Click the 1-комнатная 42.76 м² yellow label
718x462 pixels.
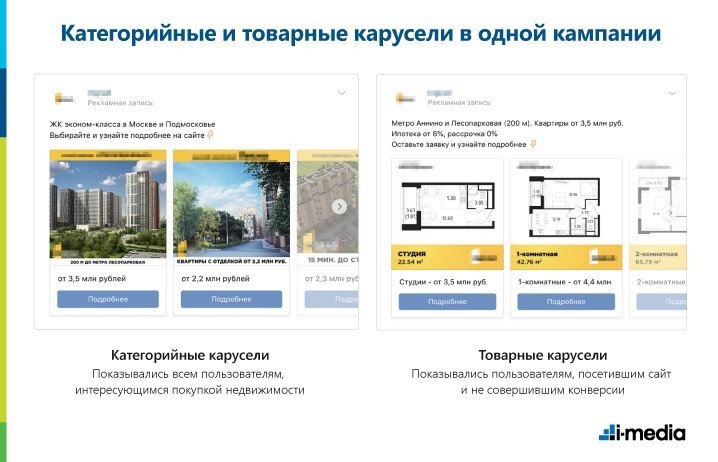point(566,257)
